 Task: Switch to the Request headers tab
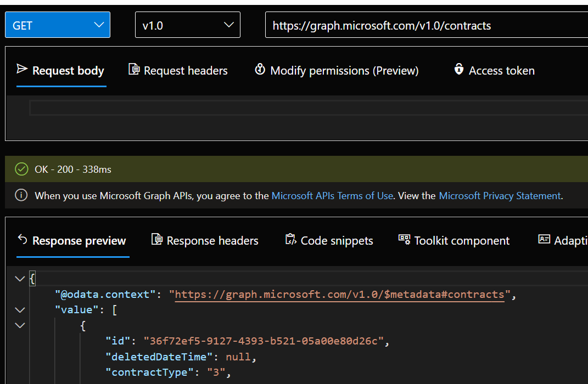(178, 71)
